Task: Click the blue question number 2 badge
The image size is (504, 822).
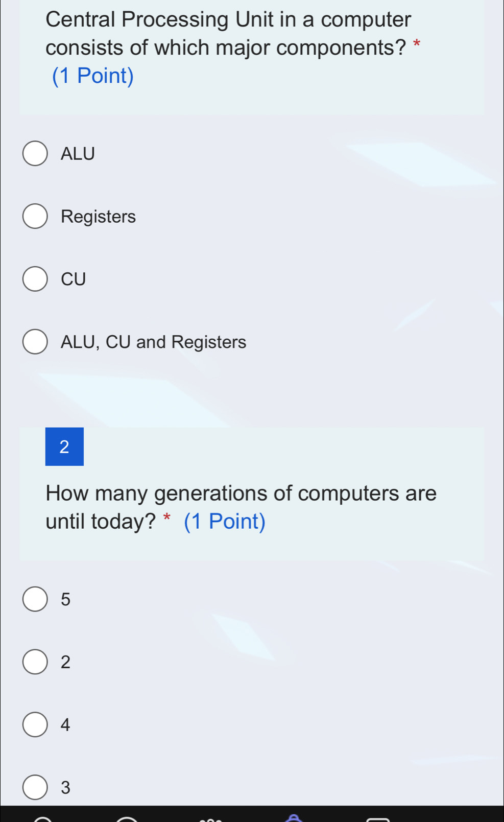Action: 64,447
